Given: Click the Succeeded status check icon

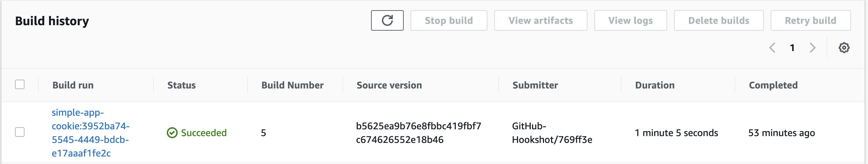Looking at the screenshot, I should click(x=172, y=133).
